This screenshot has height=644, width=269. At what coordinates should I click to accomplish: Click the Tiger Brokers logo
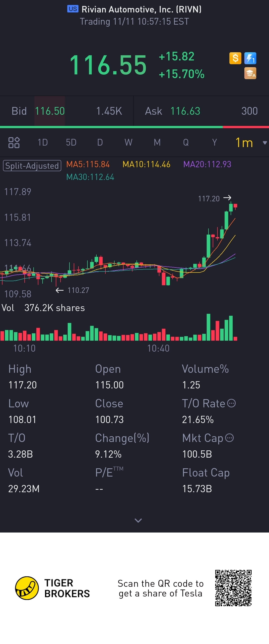(x=27, y=588)
